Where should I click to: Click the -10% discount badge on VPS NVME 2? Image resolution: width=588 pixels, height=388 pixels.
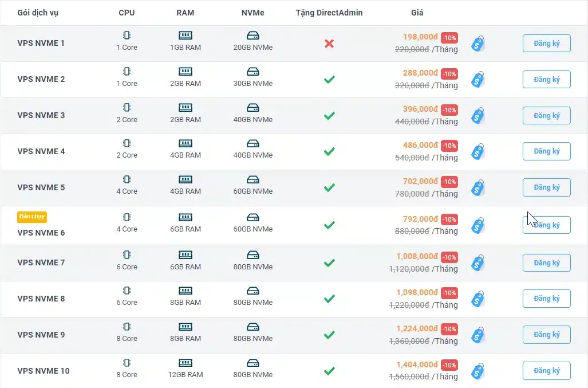(x=449, y=74)
